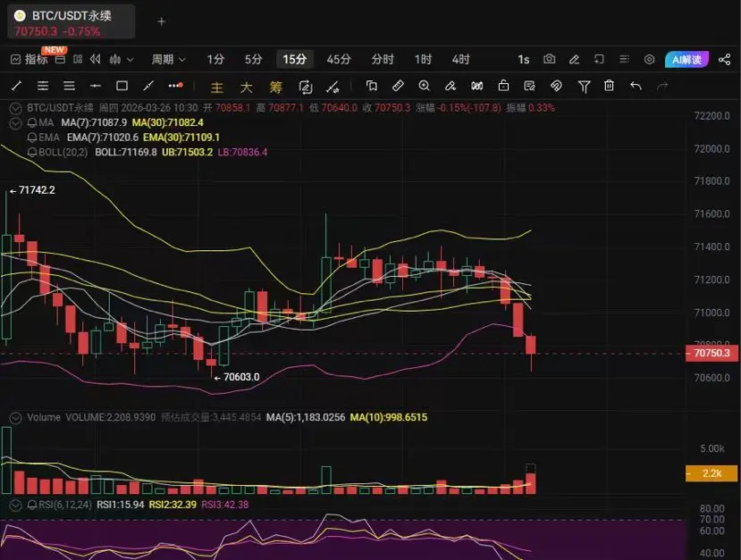Click the edit note list icon
Image resolution: width=741 pixels, height=560 pixels.
coord(529,86)
